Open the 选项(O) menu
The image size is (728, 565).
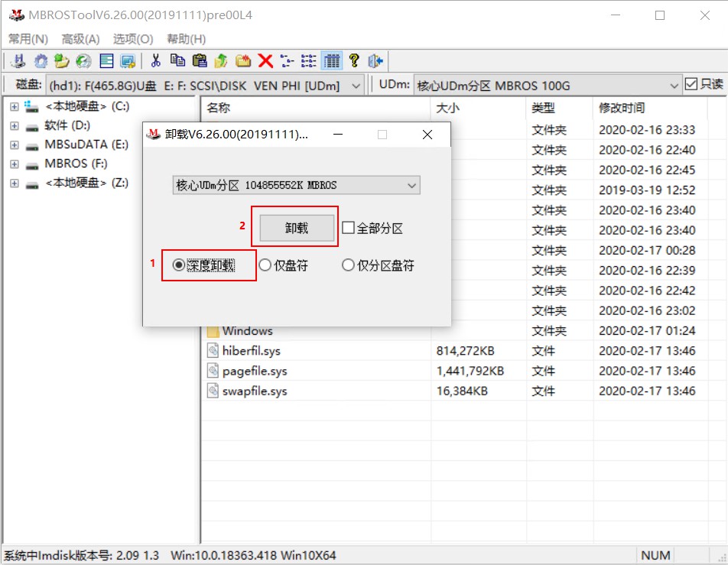click(x=132, y=39)
